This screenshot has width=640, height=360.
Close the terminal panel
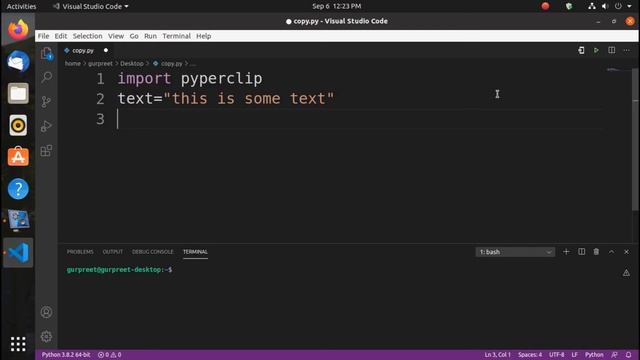point(627,252)
